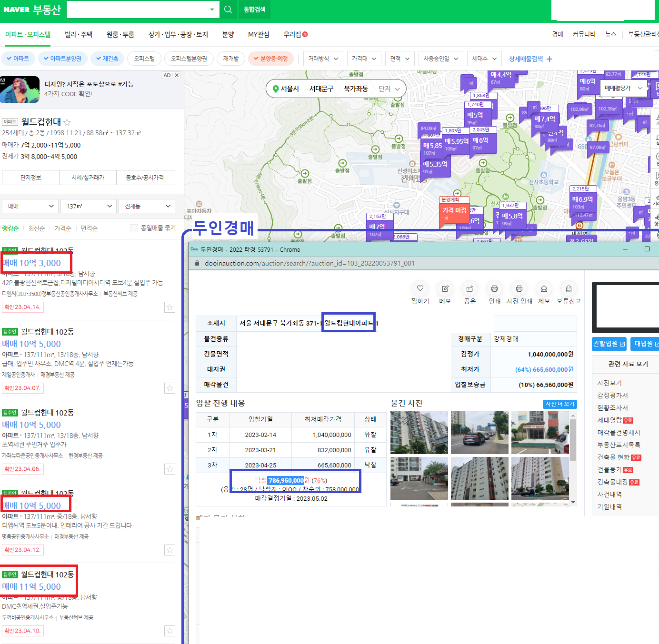Click the 사진 더 보기 button
The height and width of the screenshot is (644, 659).
(x=560, y=404)
